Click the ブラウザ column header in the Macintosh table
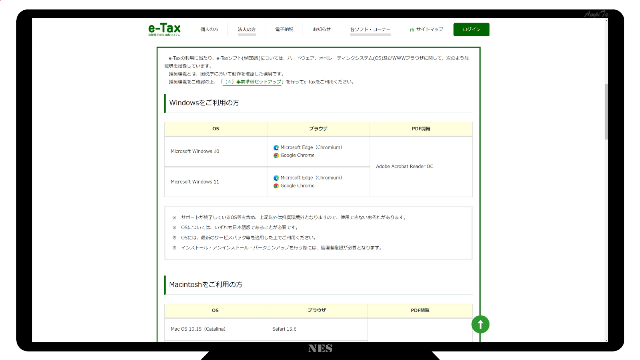The image size is (640, 360). coord(317,311)
